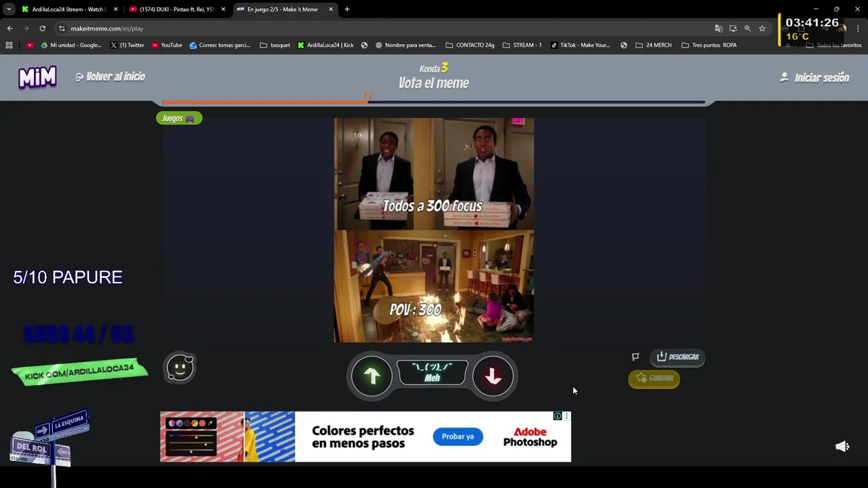The width and height of the screenshot is (868, 488).
Task: Open the Todos a 300 Focus meme image
Action: coord(433,230)
